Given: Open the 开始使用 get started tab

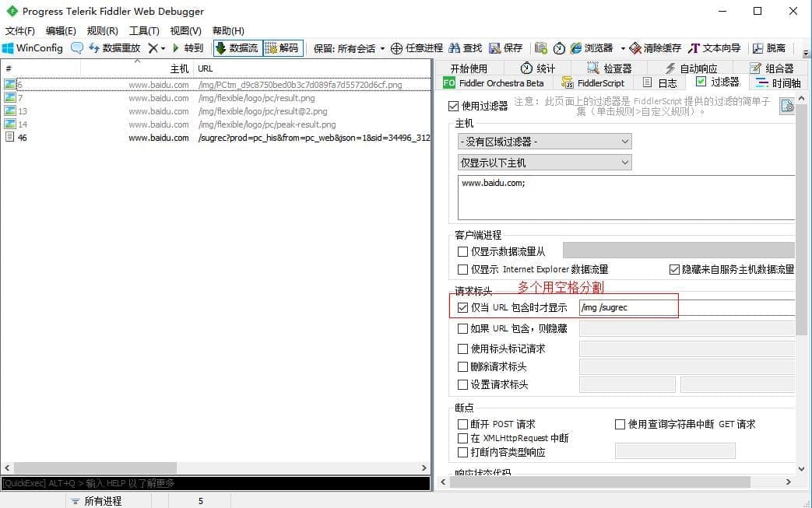Looking at the screenshot, I should [469, 68].
